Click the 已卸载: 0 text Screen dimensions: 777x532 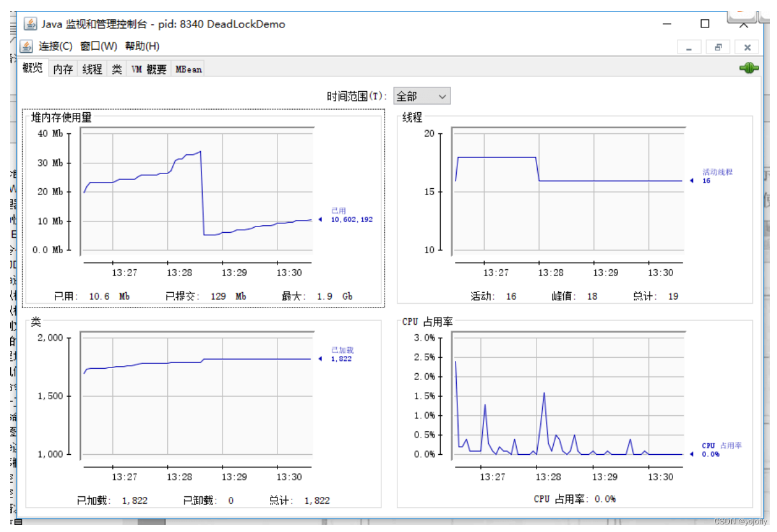pyautogui.click(x=209, y=500)
